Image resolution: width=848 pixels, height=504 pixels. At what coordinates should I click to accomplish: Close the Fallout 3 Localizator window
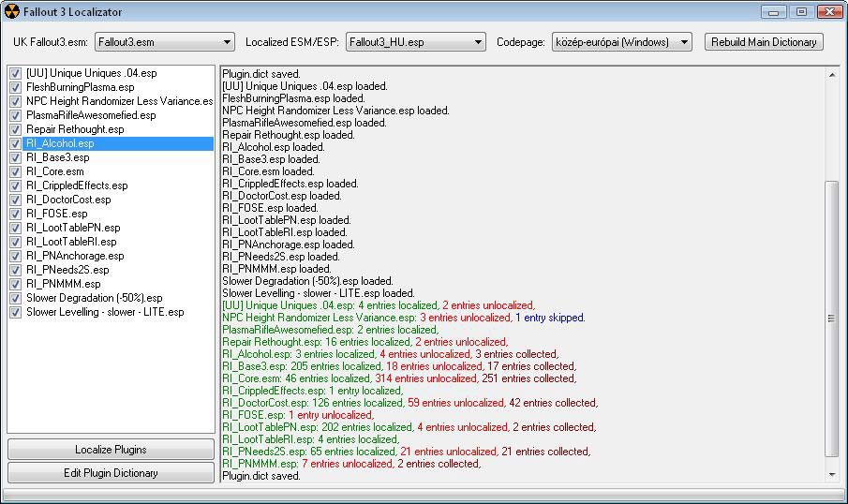[x=829, y=11]
